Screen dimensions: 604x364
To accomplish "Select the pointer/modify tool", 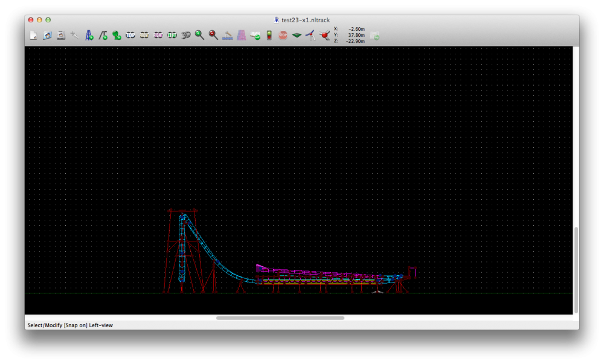I will (75, 36).
